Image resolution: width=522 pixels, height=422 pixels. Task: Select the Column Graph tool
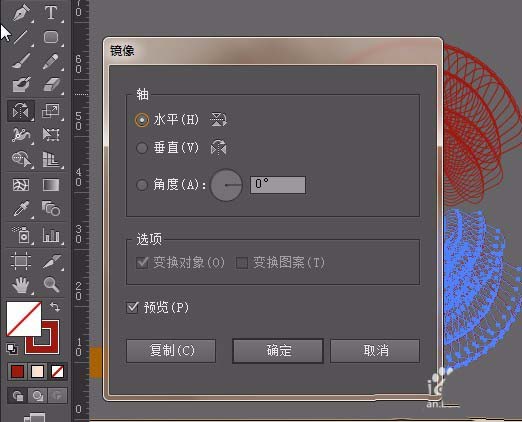51,235
